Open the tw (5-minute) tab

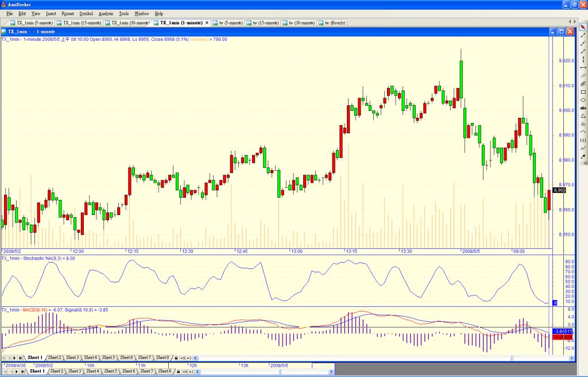(x=227, y=23)
